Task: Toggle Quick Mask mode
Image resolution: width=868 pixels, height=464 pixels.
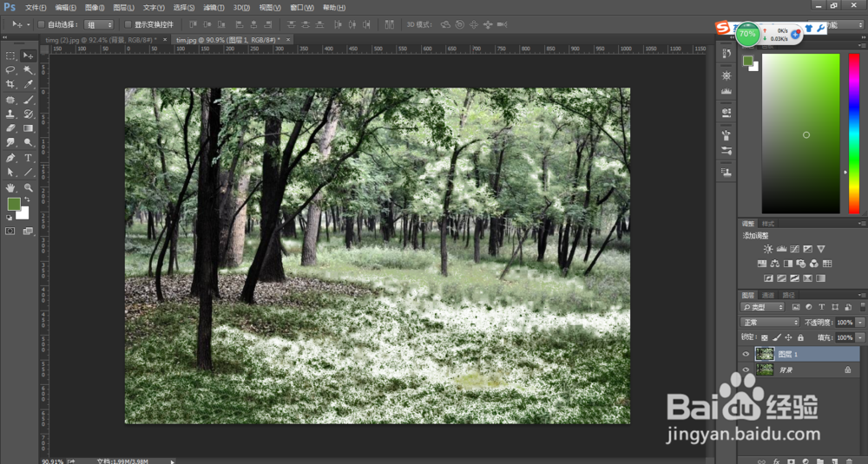Action: tap(10, 232)
